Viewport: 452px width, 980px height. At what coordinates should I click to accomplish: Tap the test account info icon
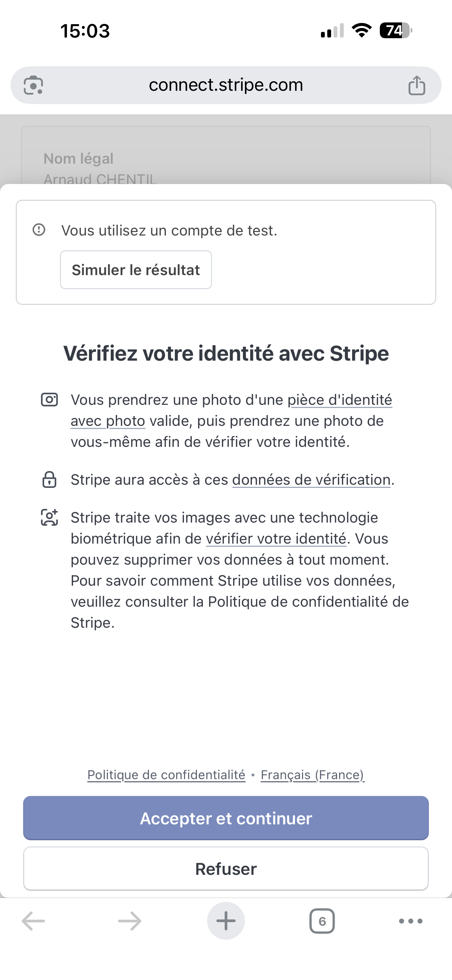pyautogui.click(x=39, y=230)
